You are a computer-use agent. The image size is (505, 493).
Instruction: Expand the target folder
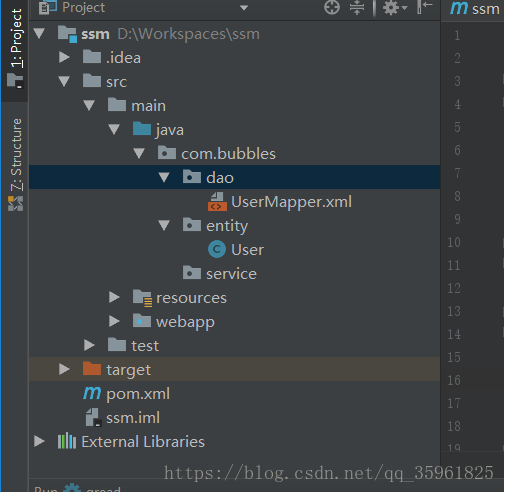click(64, 369)
